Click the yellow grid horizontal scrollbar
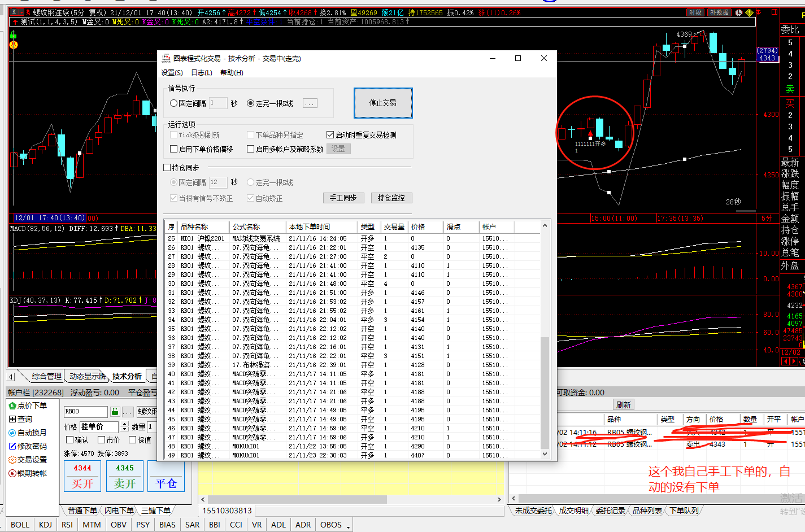Screen dimensions: 805x532 351,499
